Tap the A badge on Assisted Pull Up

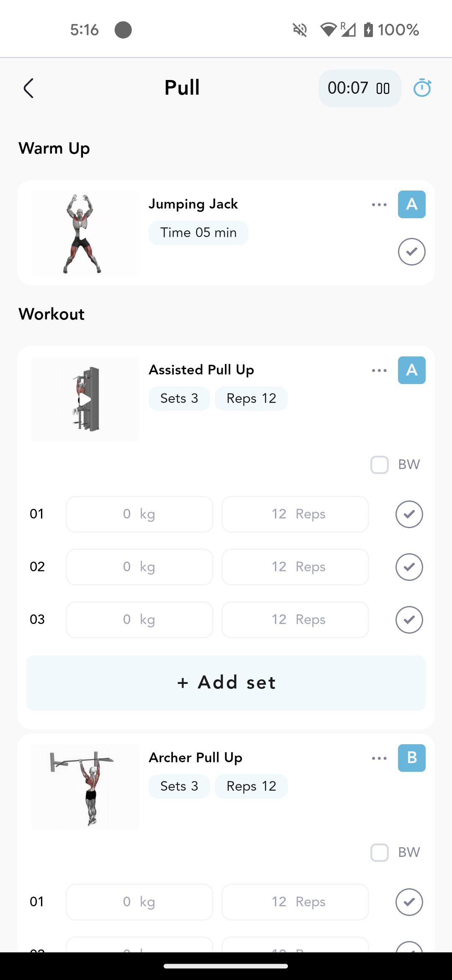point(411,370)
